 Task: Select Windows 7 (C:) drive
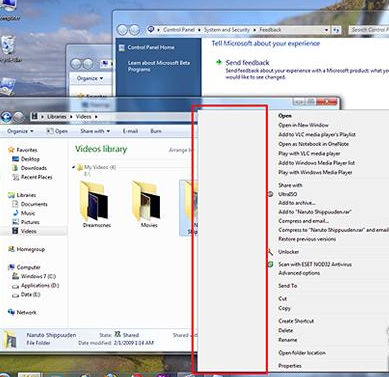34,276
